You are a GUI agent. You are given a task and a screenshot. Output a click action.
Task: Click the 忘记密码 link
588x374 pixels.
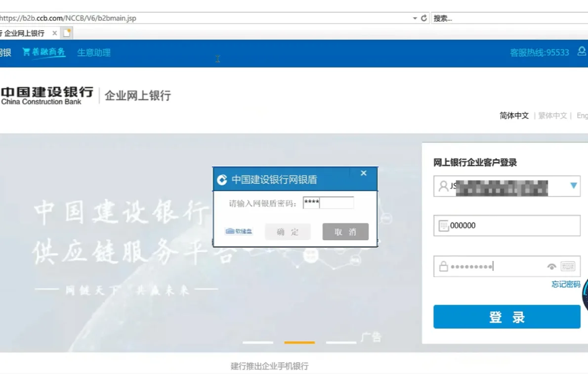click(566, 285)
